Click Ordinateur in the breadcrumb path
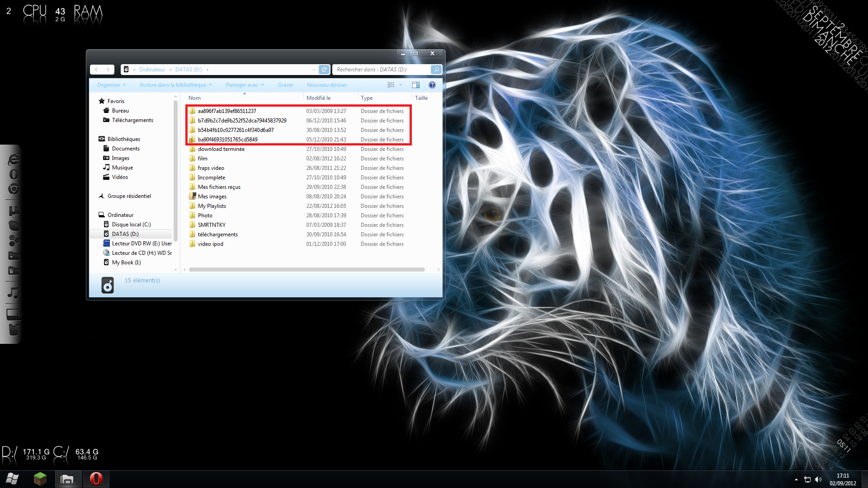 click(152, 70)
